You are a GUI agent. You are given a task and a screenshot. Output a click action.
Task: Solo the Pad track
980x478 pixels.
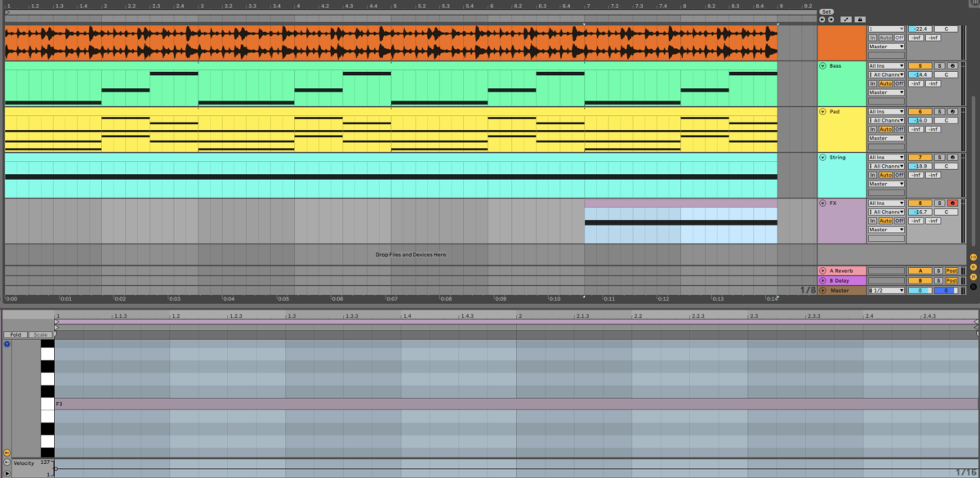point(939,111)
